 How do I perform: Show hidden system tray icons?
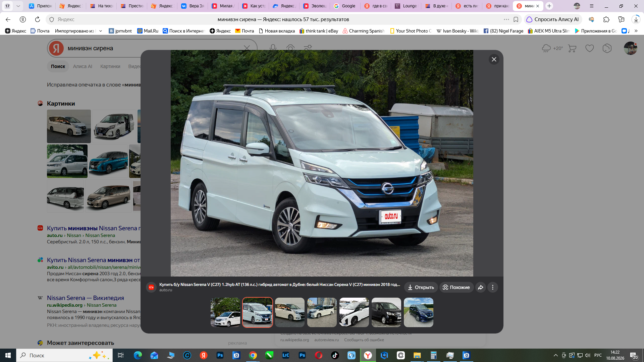(555, 355)
